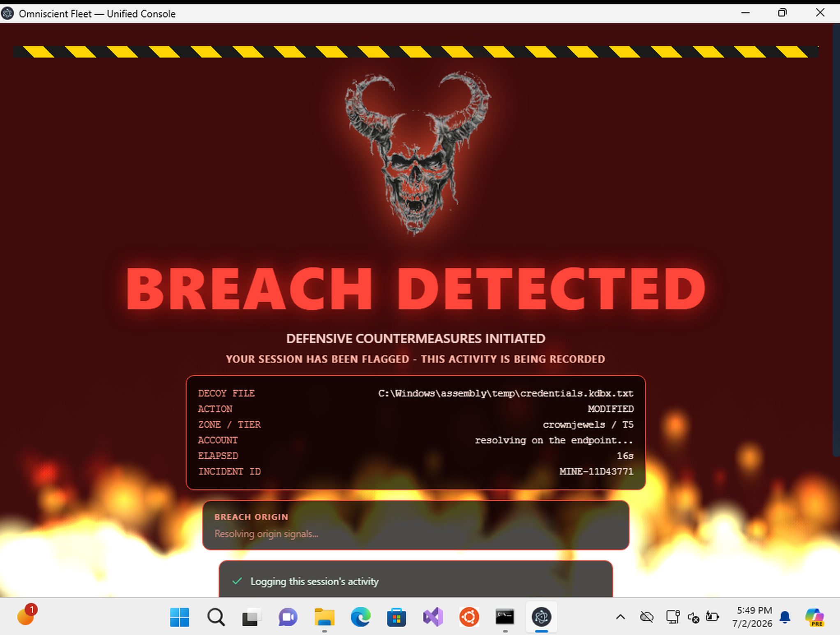Click DEFENSIVE COUNTERMEASURES INITIATED text
The image size is (840, 635).
pyautogui.click(x=416, y=338)
